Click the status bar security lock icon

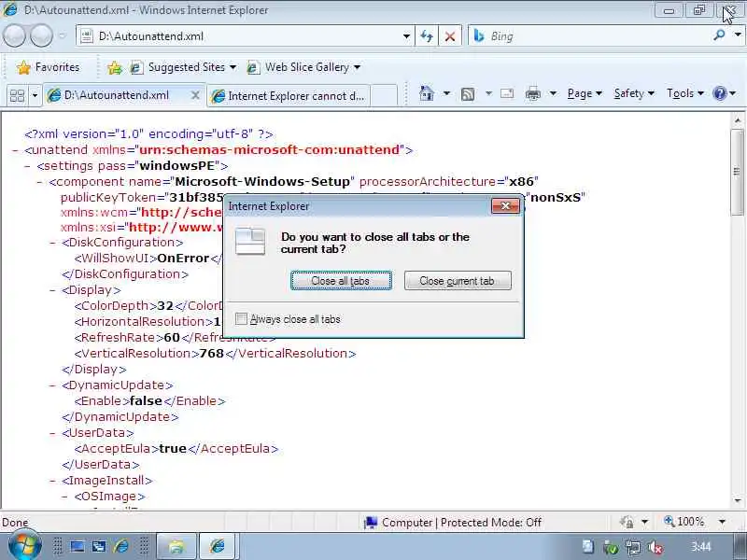pyautogui.click(x=626, y=522)
